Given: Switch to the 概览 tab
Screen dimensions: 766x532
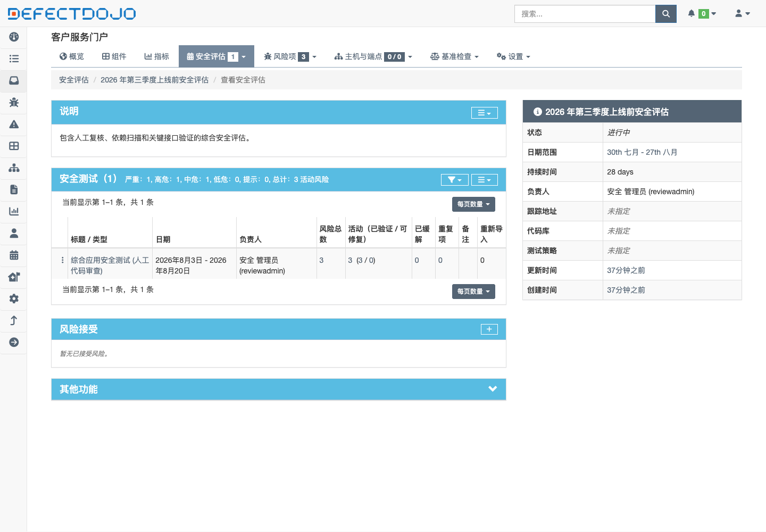Looking at the screenshot, I should point(72,56).
